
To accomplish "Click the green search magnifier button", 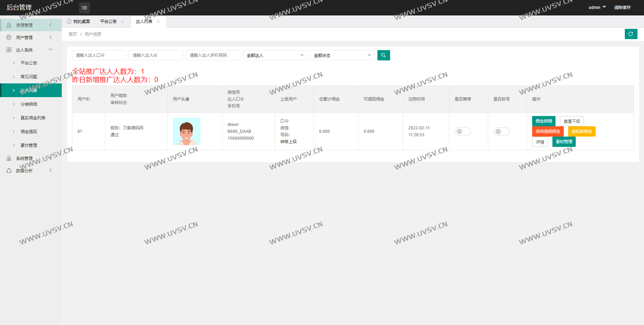I will coord(384,55).
